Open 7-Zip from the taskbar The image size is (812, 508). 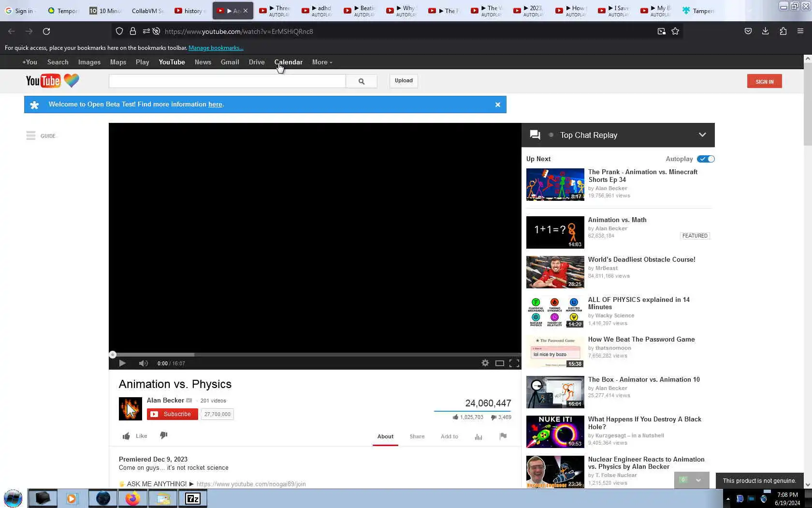(193, 498)
